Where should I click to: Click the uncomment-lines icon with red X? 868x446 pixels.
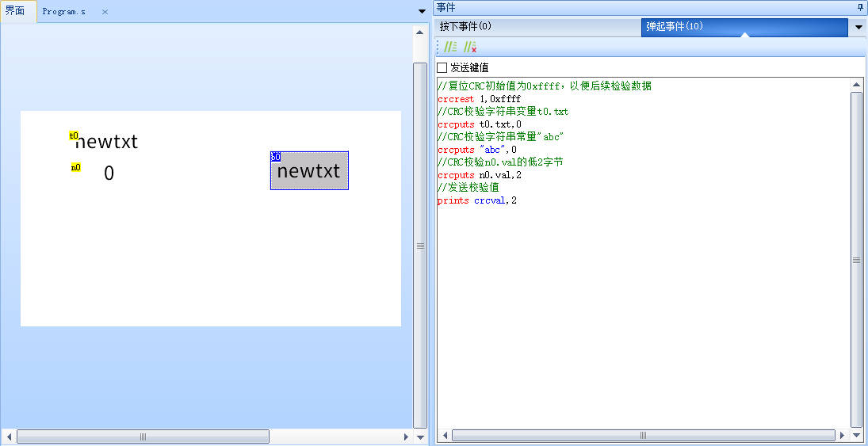(x=470, y=48)
